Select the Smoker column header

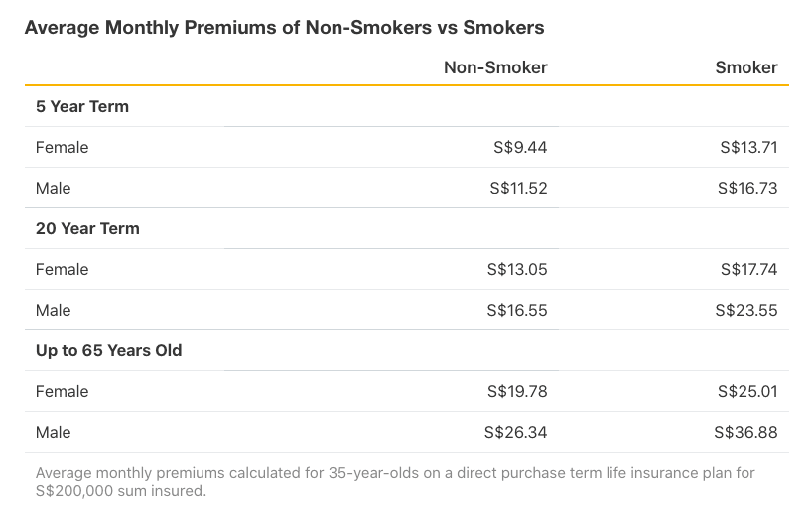(746, 67)
